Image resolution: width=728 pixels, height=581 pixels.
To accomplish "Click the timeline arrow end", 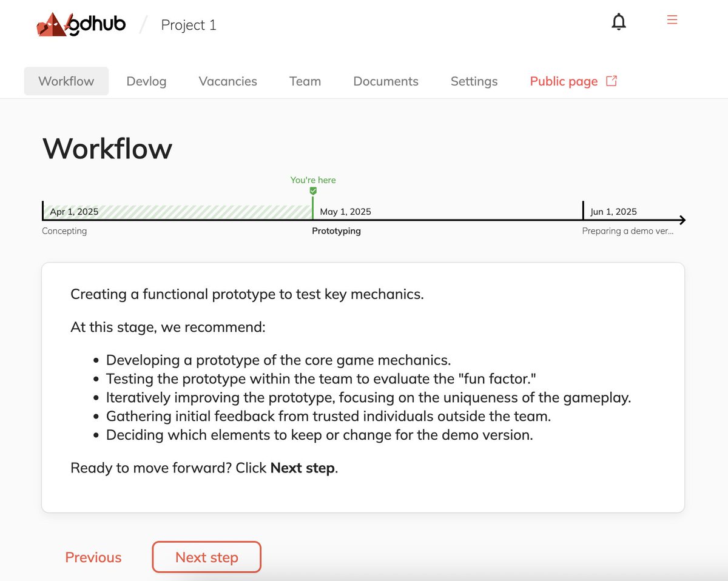I will coord(682,220).
